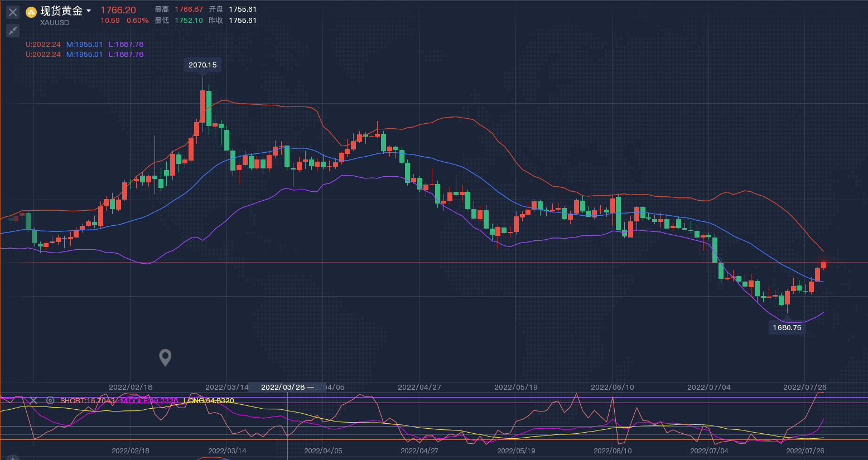Select the XAUUSD symbol code label
Viewport: 868px width, 460px height.
click(55, 23)
